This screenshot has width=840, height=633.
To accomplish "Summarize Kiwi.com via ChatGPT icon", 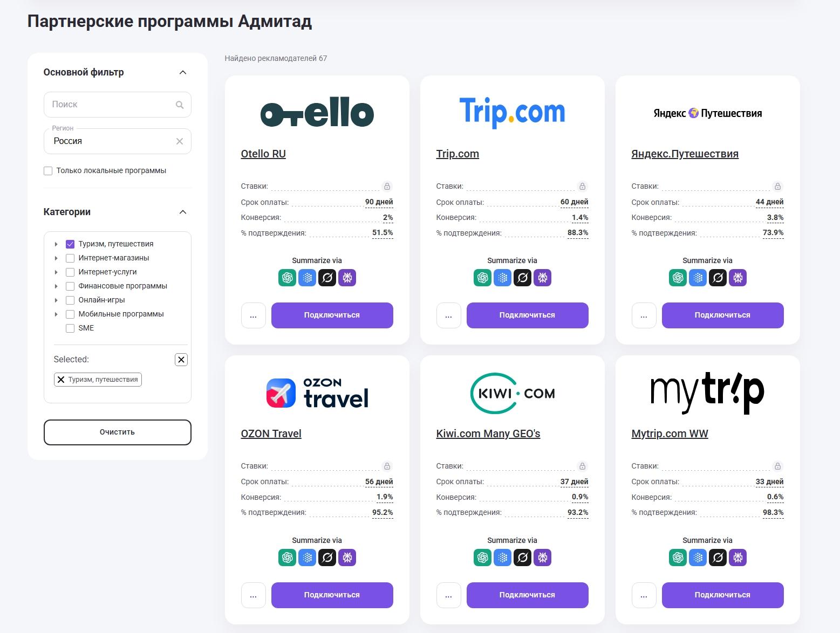I will click(483, 558).
